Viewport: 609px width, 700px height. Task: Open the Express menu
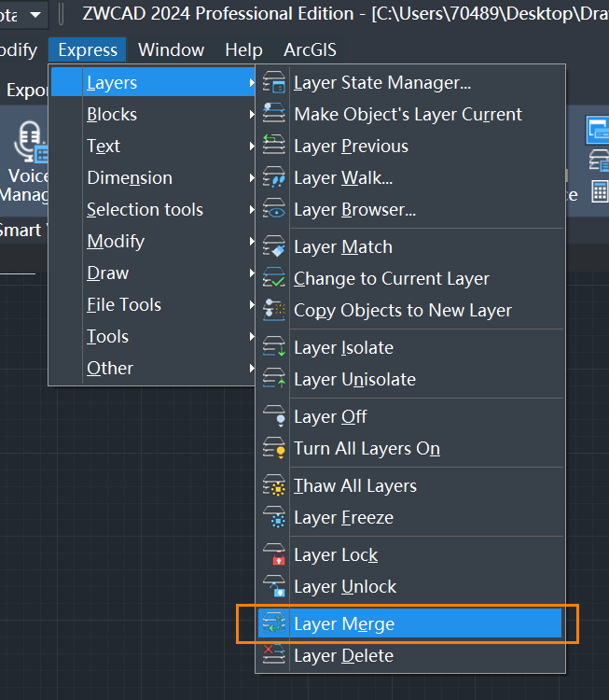pyautogui.click(x=88, y=50)
